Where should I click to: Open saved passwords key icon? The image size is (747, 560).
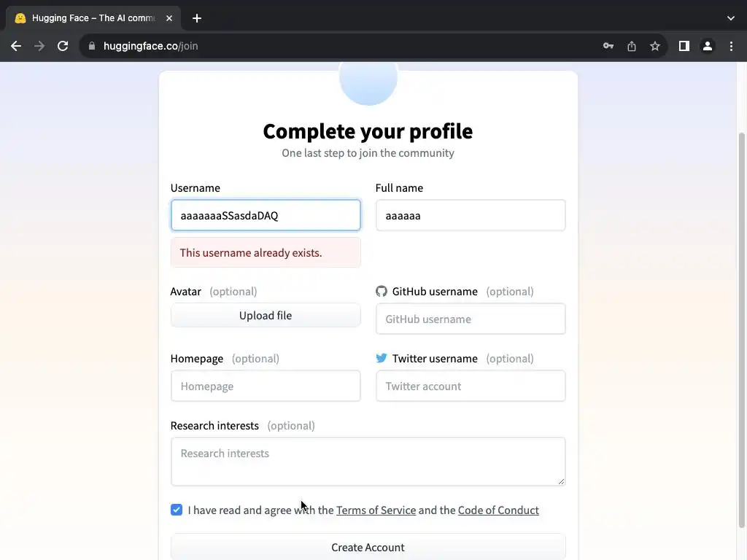pos(608,46)
